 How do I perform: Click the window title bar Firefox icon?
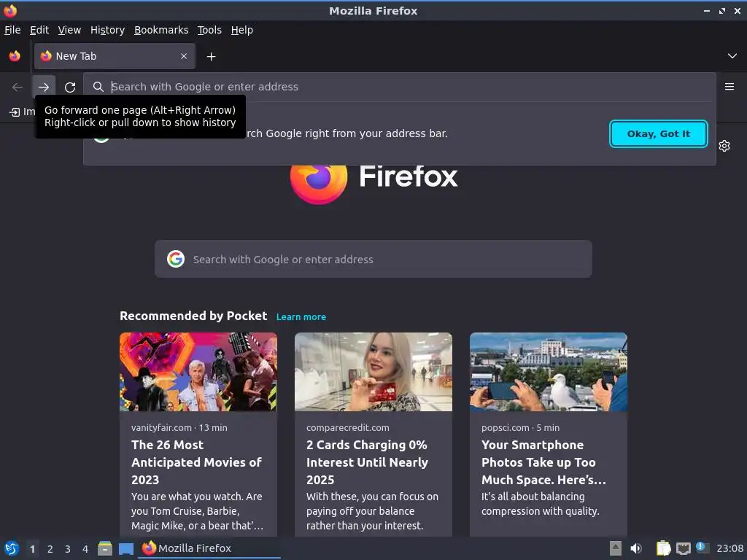[10, 10]
